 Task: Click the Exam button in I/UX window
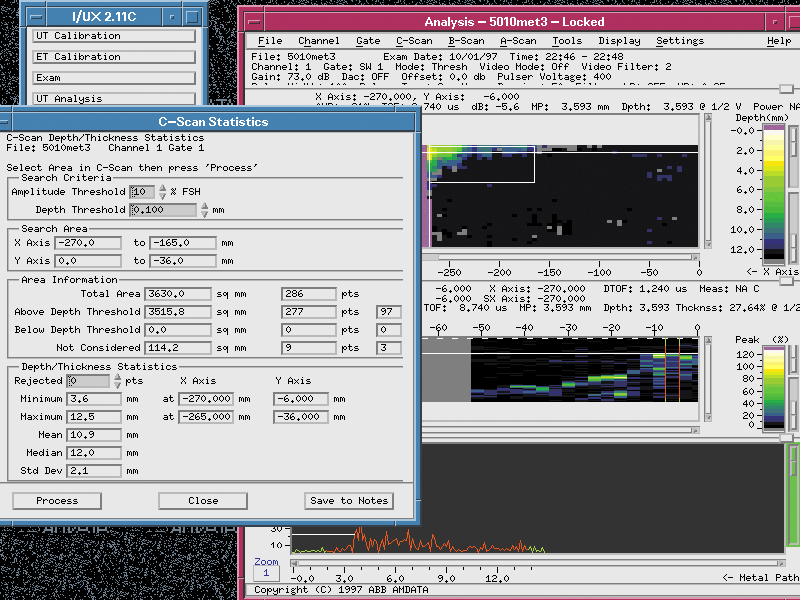click(x=115, y=78)
